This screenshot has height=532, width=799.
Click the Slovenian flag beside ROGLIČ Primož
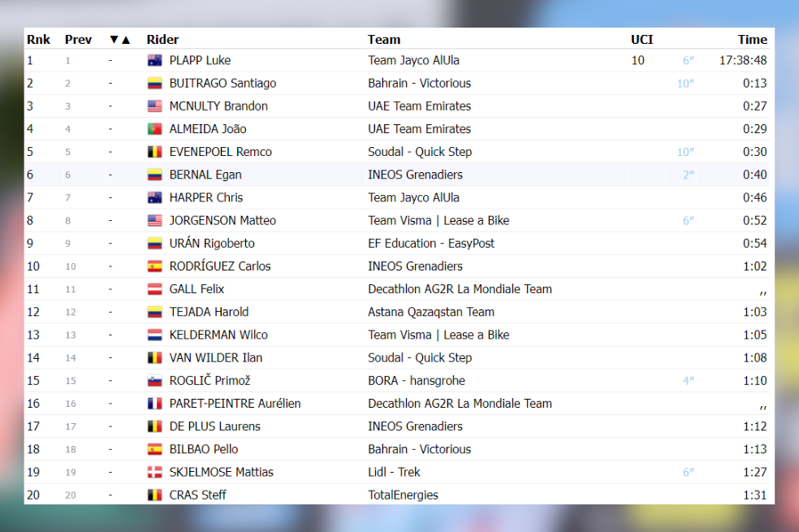pyautogui.click(x=155, y=381)
